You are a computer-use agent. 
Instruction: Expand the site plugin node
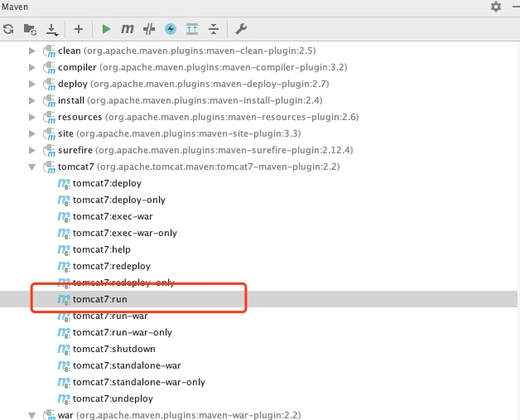tap(32, 133)
